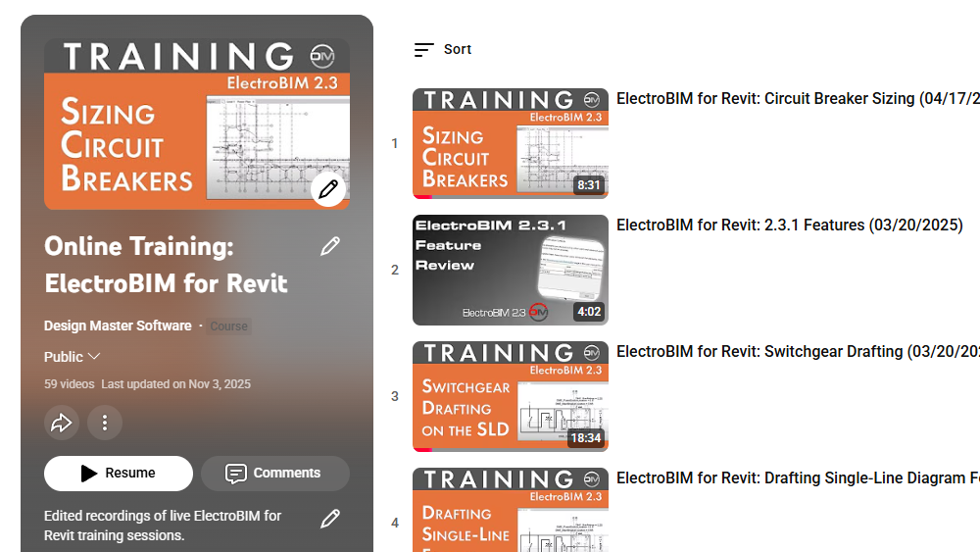Play the Sizing Circuit Breakers 8:31 thumbnail
Screen dimensions: 980x552
pos(510,144)
